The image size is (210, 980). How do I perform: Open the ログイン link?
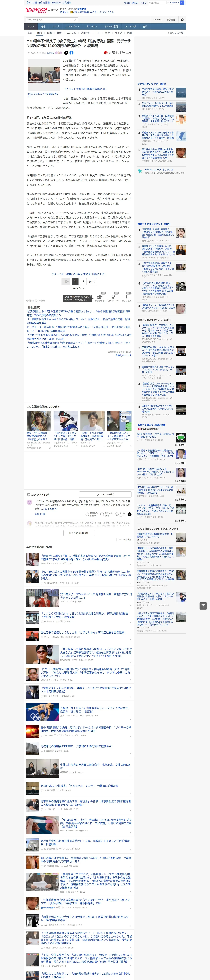click(64, 12)
